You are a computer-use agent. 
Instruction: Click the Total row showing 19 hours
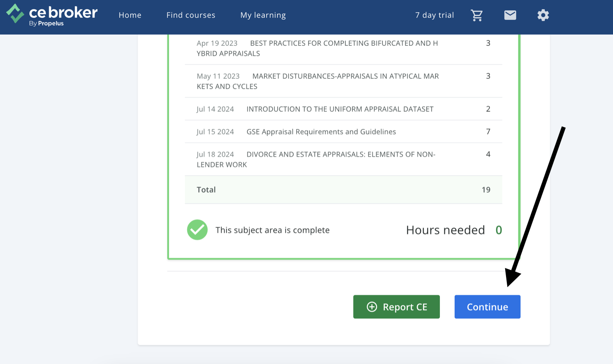pyautogui.click(x=343, y=189)
